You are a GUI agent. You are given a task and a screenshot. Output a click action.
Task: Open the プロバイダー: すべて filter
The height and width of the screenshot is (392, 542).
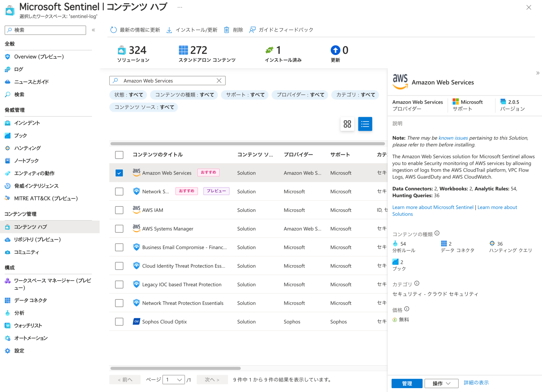point(300,95)
